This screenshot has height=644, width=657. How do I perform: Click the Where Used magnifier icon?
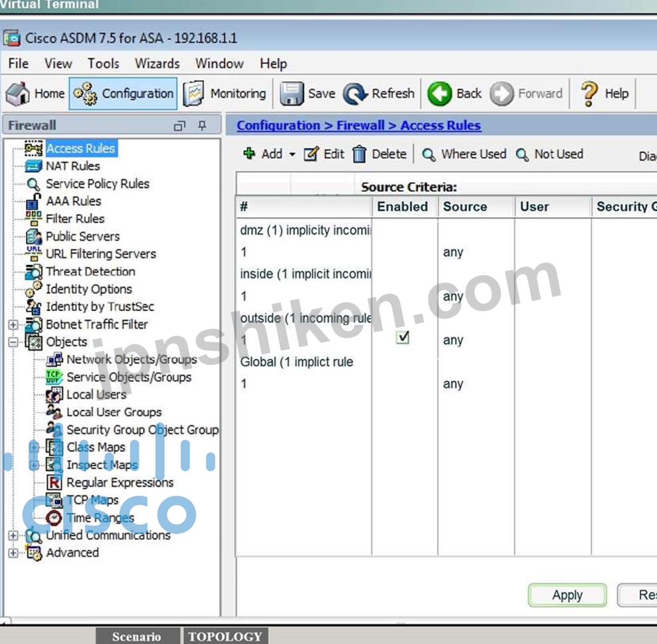point(428,154)
